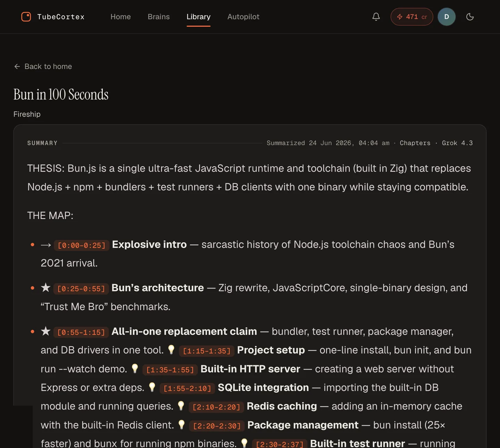Viewport: 500px width, 448px height.
Task: Click the lightbulb icon before Redis caching
Action: point(181,406)
